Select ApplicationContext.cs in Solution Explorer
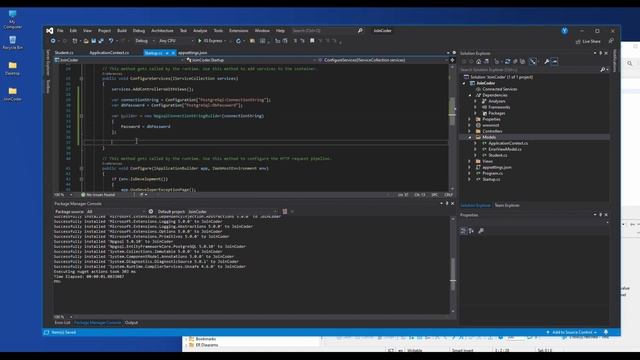The width and height of the screenshot is (640, 360). [508, 143]
